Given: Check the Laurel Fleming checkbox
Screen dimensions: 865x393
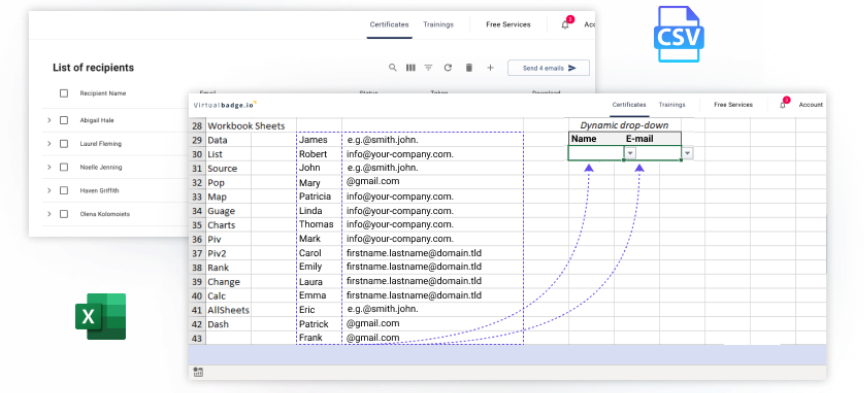Looking at the screenshot, I should pyautogui.click(x=64, y=144).
